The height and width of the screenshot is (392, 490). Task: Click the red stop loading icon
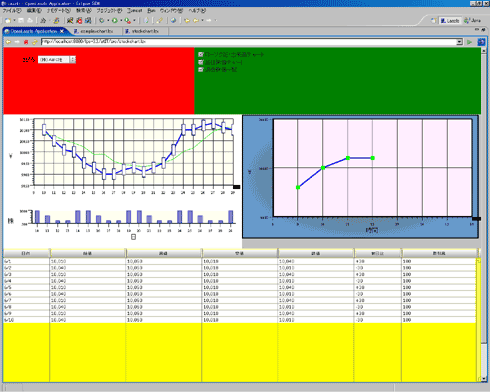click(x=26, y=42)
